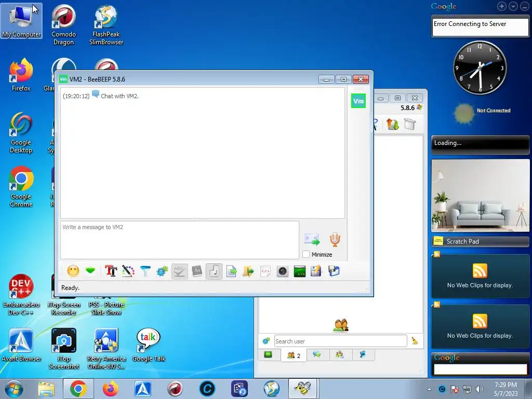Open chat settings blue gears icon in toolbar

[162, 271]
